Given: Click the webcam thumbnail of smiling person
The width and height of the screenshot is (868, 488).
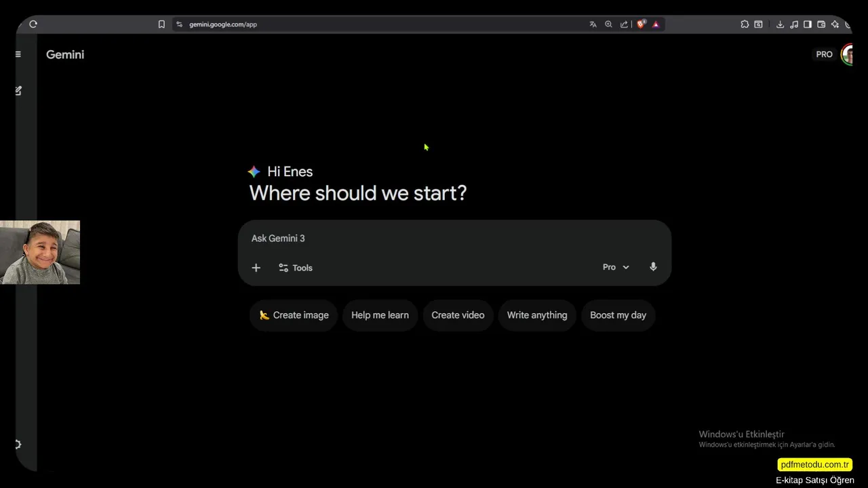Looking at the screenshot, I should 40,252.
